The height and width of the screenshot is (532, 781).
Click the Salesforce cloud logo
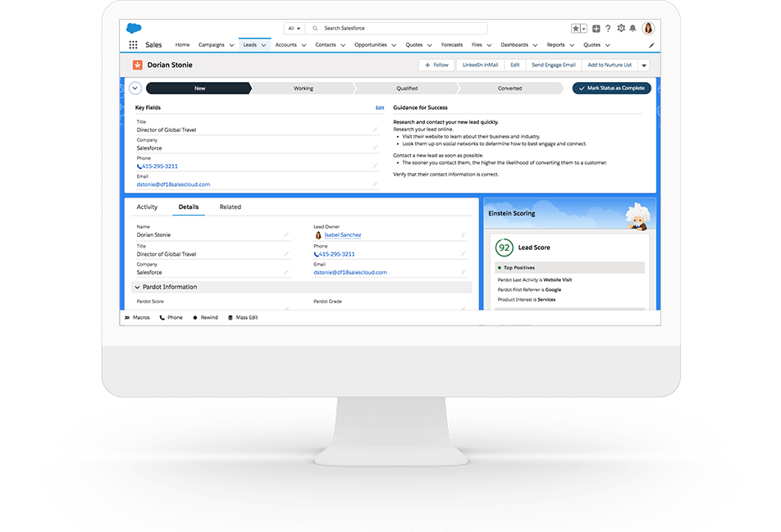pos(134,28)
